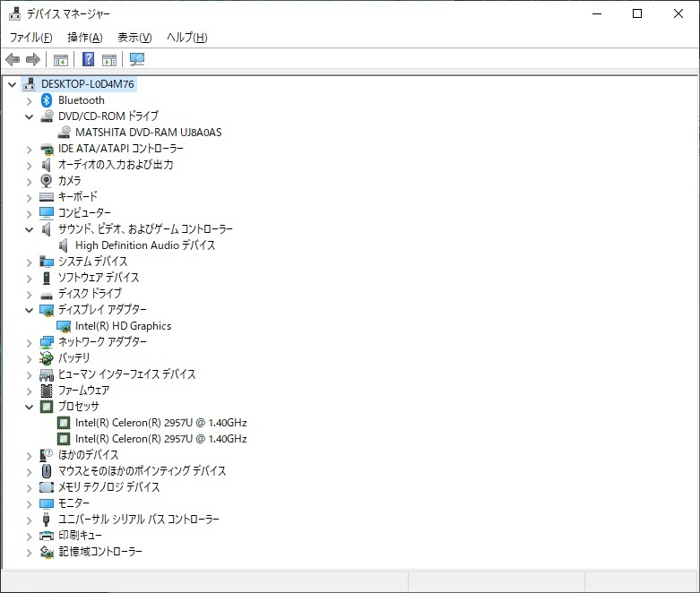Click the ファームウェア chip icon
Image resolution: width=700 pixels, height=593 pixels.
pos(47,391)
